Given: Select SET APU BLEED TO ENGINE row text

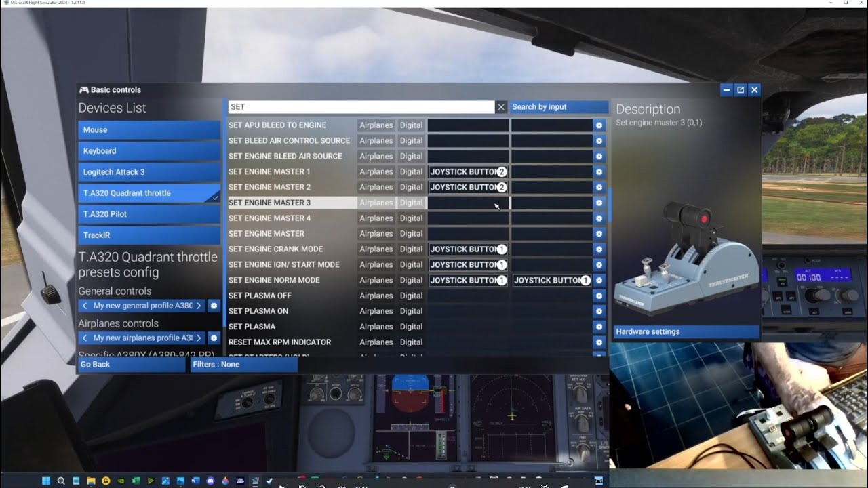Looking at the screenshot, I should click(277, 125).
